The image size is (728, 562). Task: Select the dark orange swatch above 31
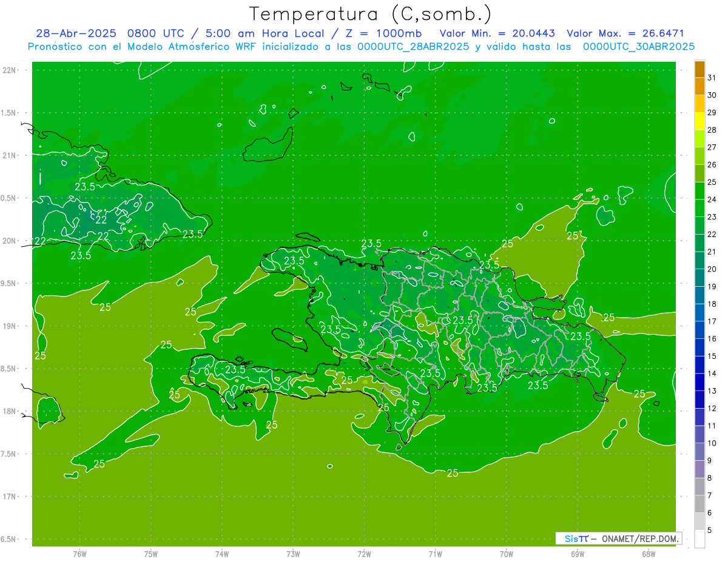699,69
